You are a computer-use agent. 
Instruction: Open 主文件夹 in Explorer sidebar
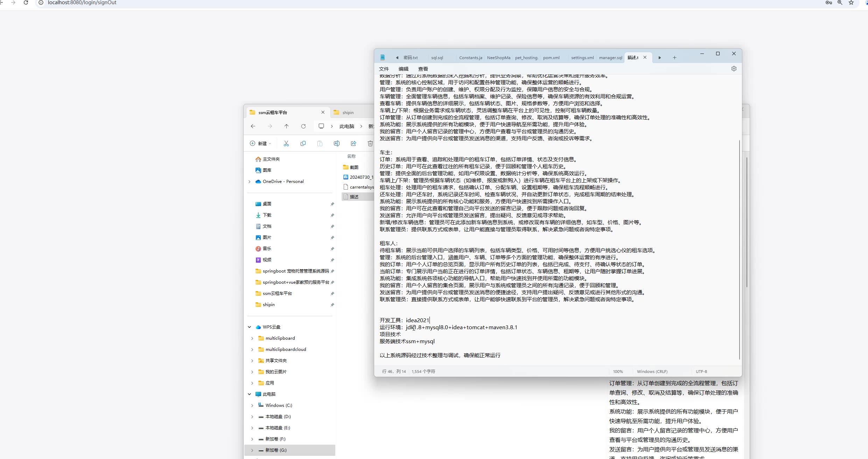pos(271,159)
